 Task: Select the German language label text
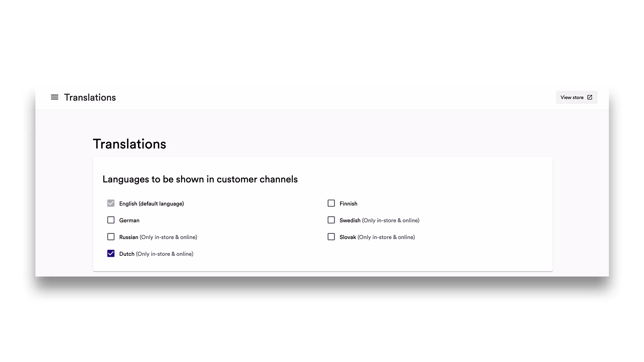(x=129, y=220)
